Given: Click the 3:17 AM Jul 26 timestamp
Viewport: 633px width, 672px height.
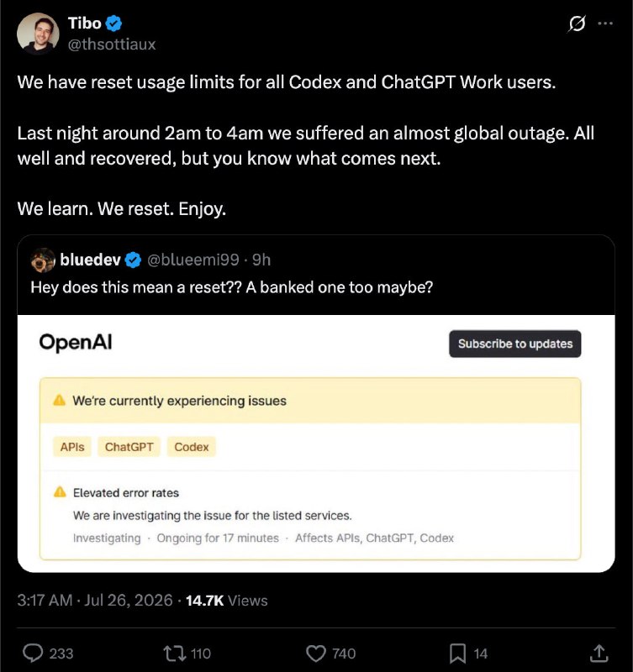Looking at the screenshot, I should pyautogui.click(x=95, y=600).
